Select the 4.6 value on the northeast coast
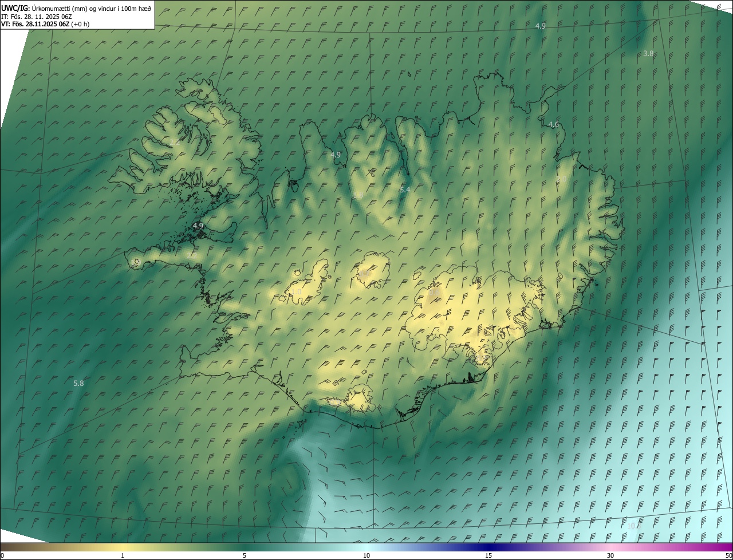The image size is (733, 560). click(x=553, y=124)
